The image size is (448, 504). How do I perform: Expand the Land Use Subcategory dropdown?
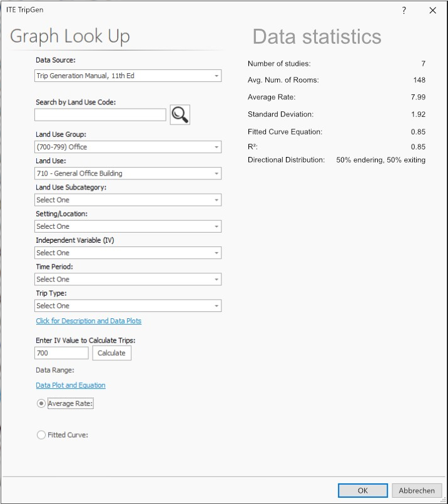[x=128, y=200]
